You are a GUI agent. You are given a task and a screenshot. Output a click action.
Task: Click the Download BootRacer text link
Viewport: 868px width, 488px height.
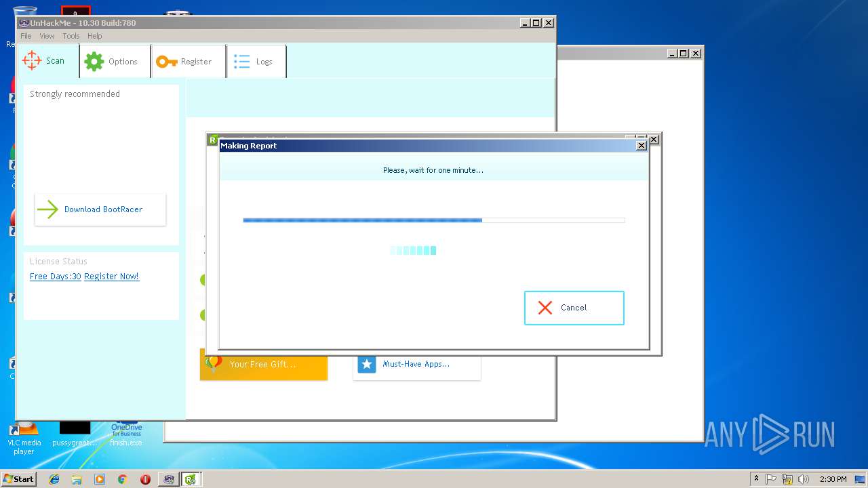(103, 209)
